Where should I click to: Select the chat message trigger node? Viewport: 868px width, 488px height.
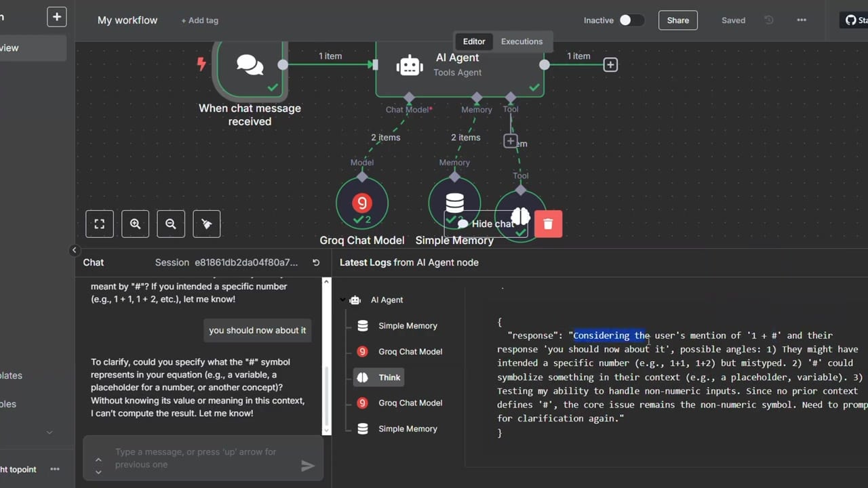(x=250, y=66)
